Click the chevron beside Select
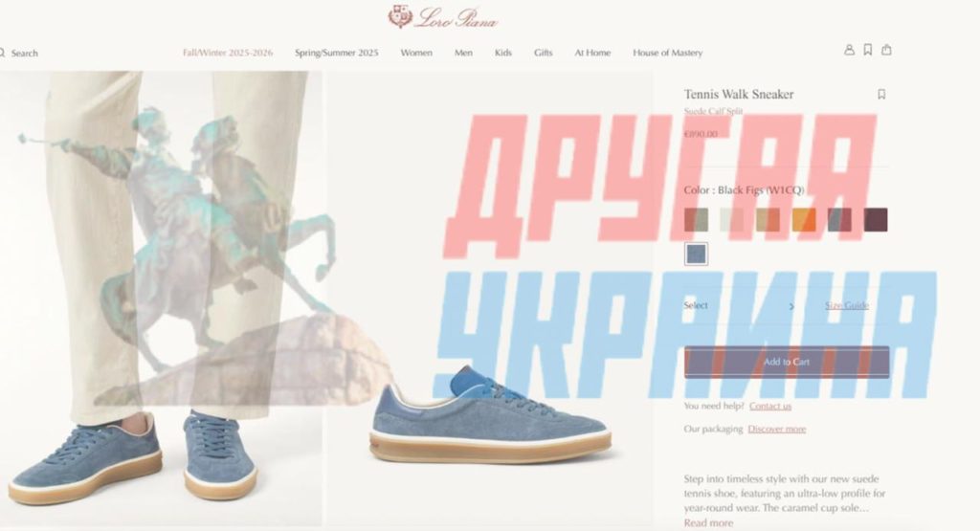 point(791,306)
